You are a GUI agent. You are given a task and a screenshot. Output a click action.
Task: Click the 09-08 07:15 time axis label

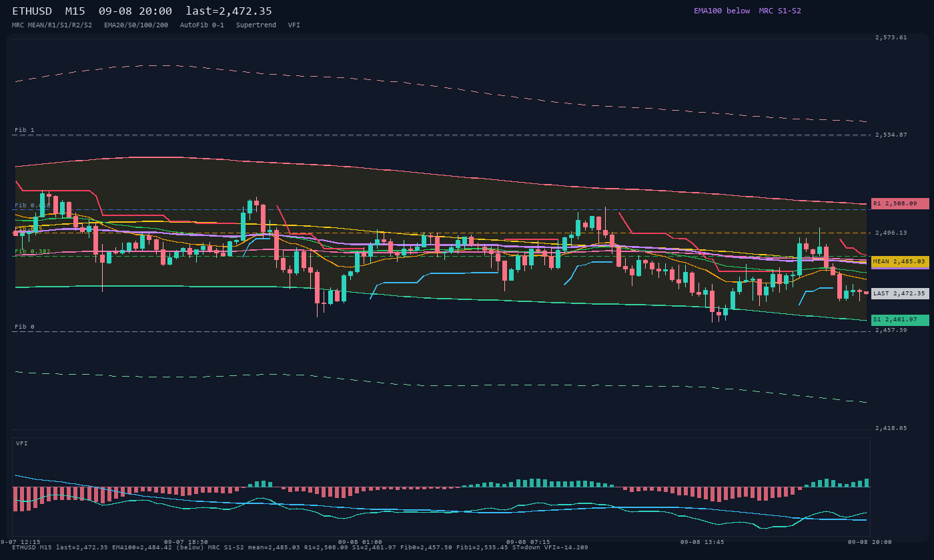528,542
